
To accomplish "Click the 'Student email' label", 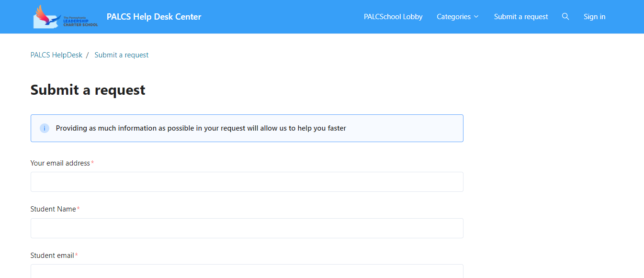I will [x=52, y=256].
